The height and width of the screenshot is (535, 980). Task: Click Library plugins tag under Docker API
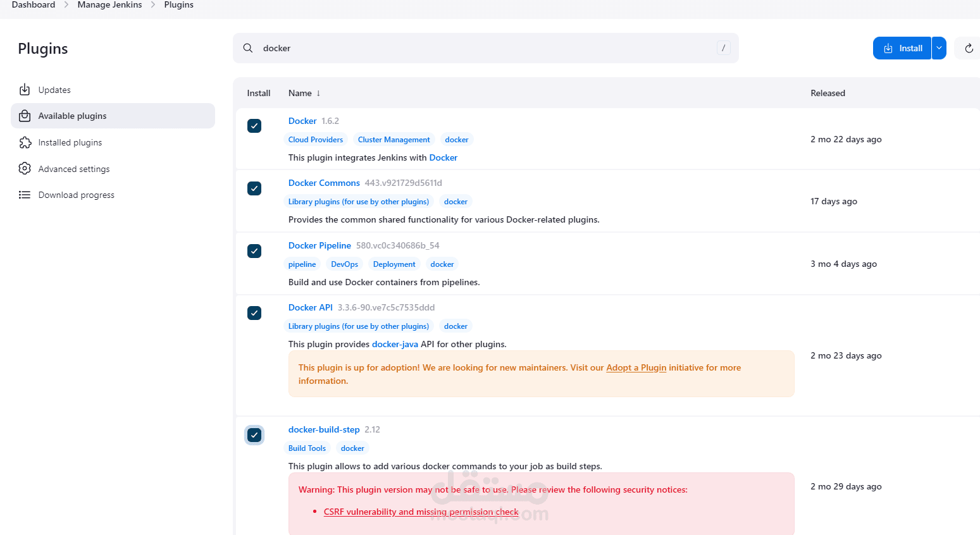(x=359, y=326)
